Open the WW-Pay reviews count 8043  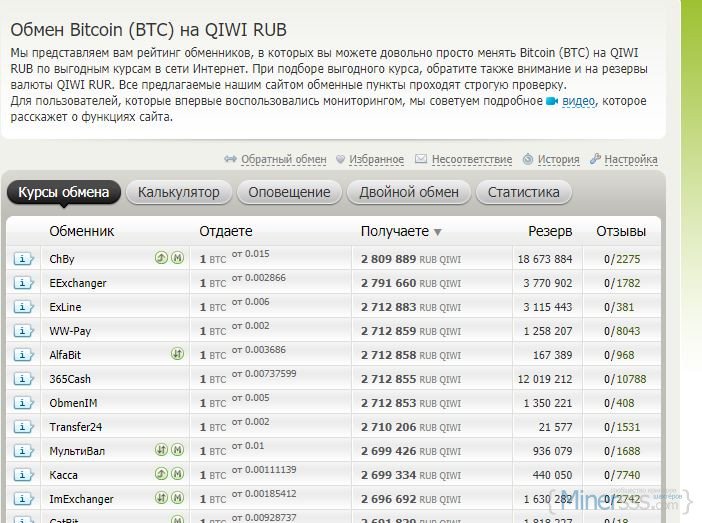tap(628, 331)
